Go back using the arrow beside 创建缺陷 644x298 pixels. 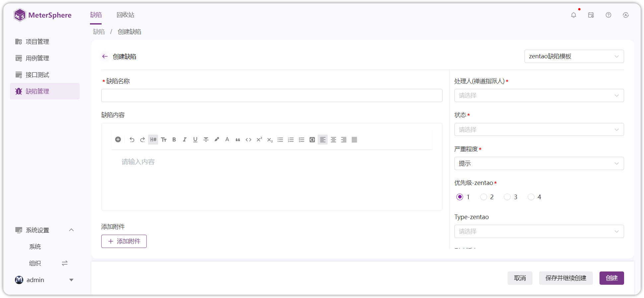pos(105,56)
